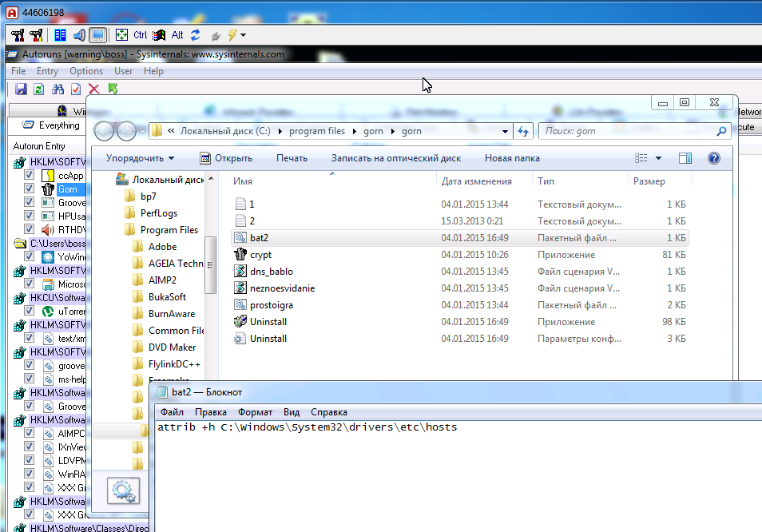Uncheck the HPUsa autorun entry checkbox
This screenshot has height=532, width=762.
[29, 216]
